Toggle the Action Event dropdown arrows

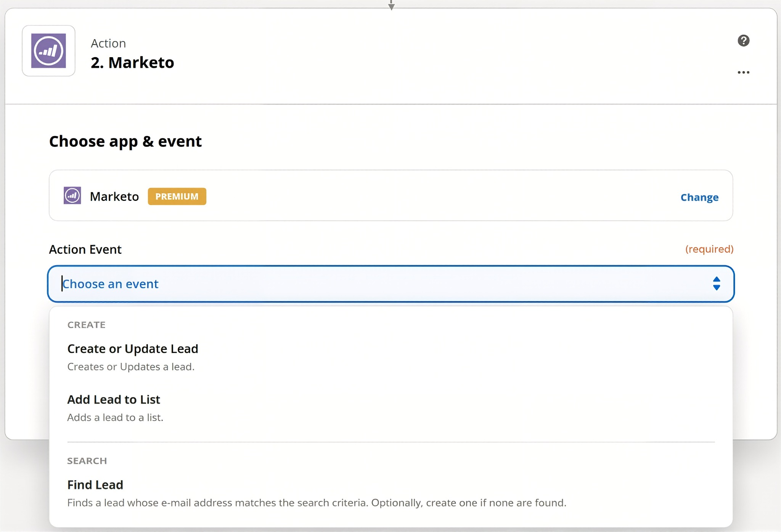(x=717, y=284)
